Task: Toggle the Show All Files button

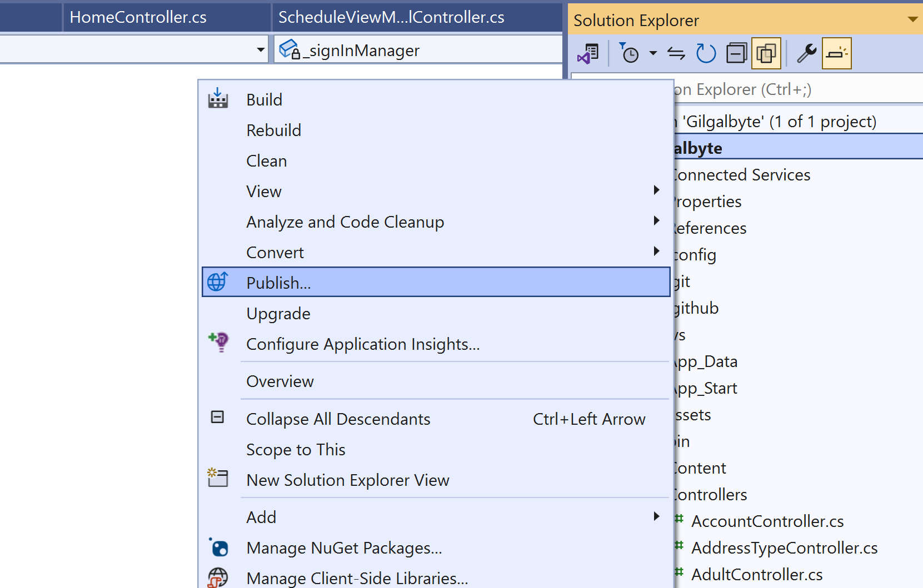Action: tap(766, 53)
